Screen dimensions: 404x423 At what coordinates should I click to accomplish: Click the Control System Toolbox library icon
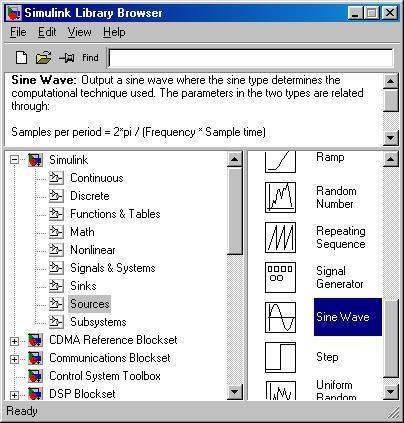click(35, 376)
